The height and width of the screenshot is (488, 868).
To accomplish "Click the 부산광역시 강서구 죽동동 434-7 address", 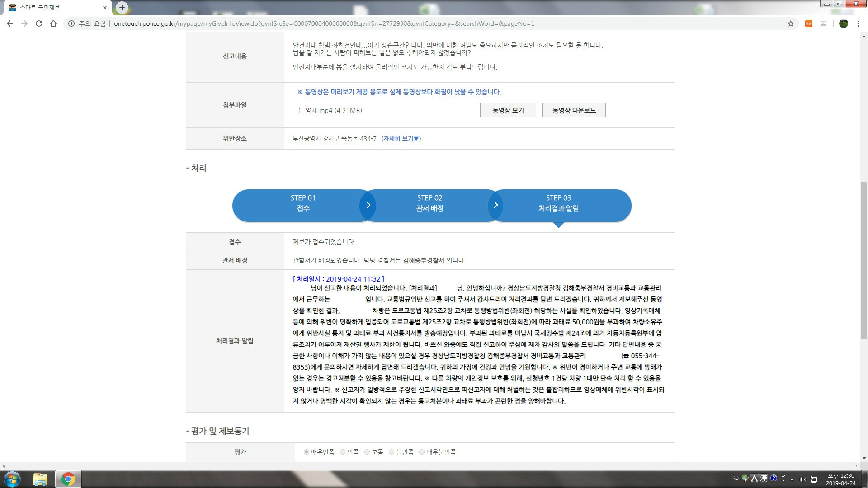I will pyautogui.click(x=335, y=139).
